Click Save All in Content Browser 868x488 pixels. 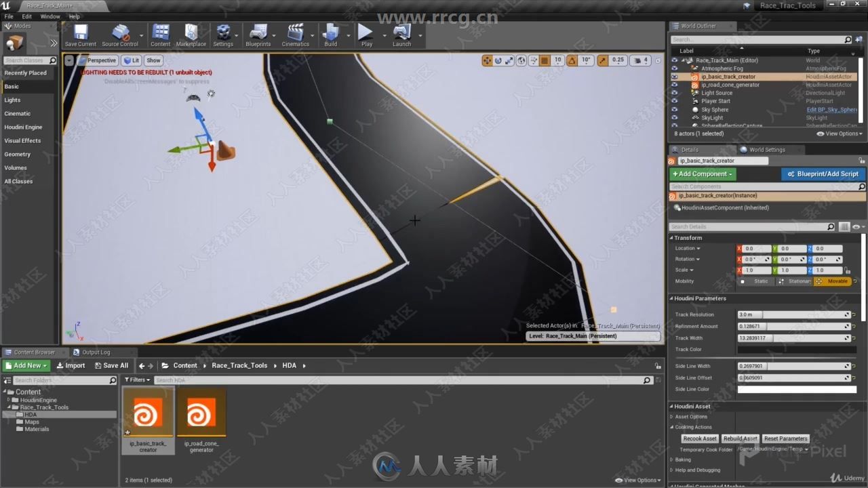click(111, 365)
